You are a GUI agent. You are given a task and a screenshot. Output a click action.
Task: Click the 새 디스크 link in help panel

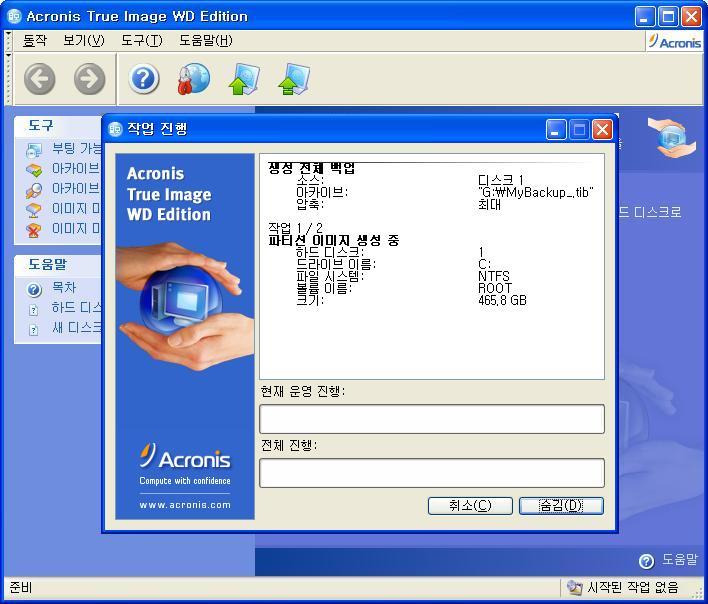76,327
